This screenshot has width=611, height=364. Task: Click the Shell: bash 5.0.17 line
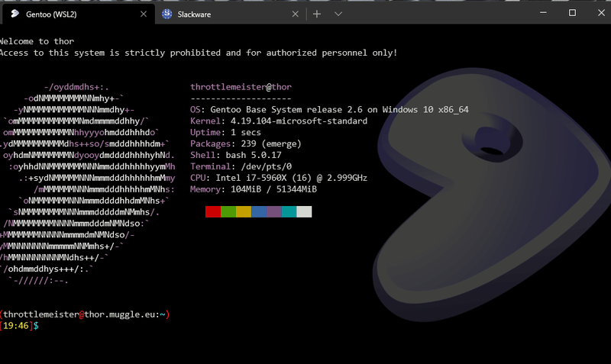236,156
